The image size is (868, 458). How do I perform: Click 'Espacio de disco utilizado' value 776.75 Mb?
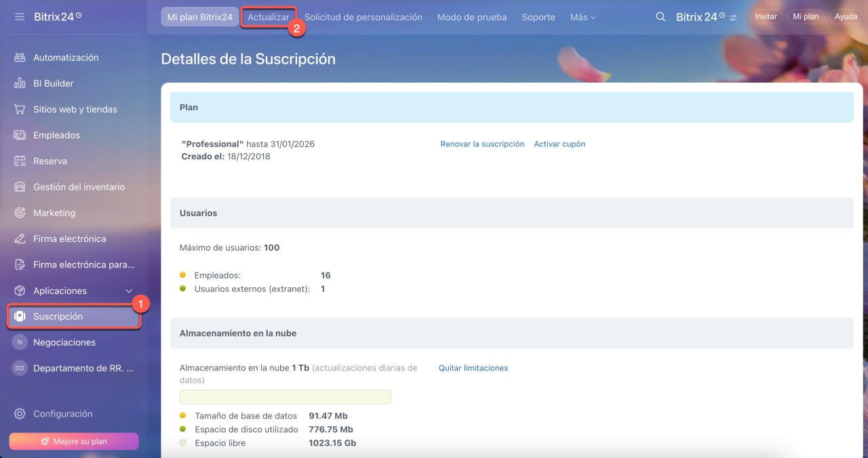(x=331, y=430)
